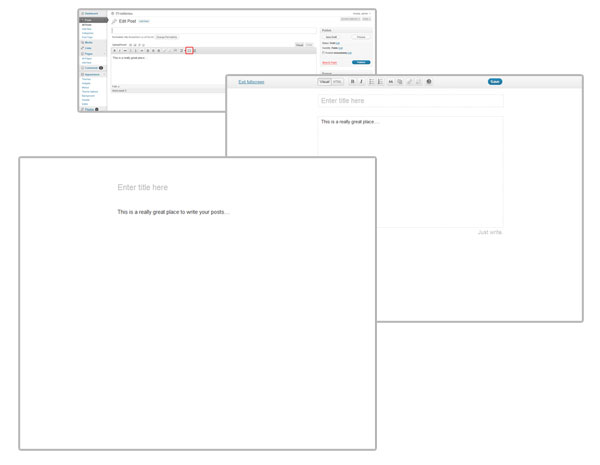Expand the Pages section in sidebar

pos(89,54)
